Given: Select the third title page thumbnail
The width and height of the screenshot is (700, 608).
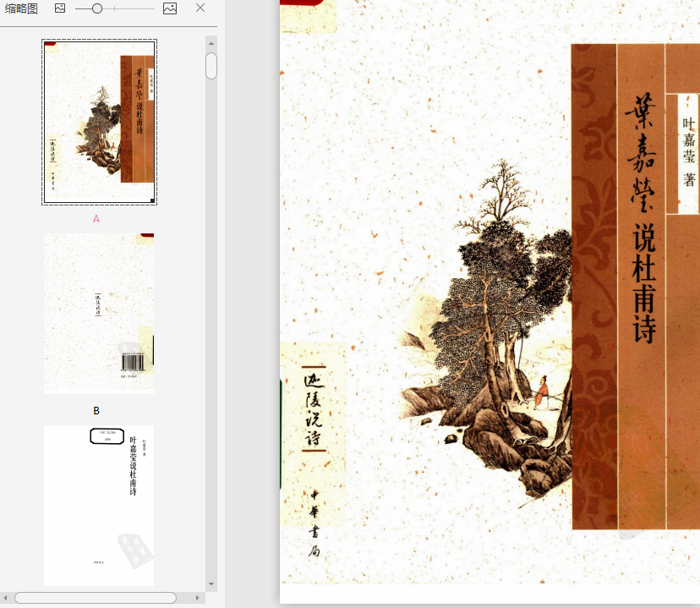Looking at the screenshot, I should click(x=99, y=506).
